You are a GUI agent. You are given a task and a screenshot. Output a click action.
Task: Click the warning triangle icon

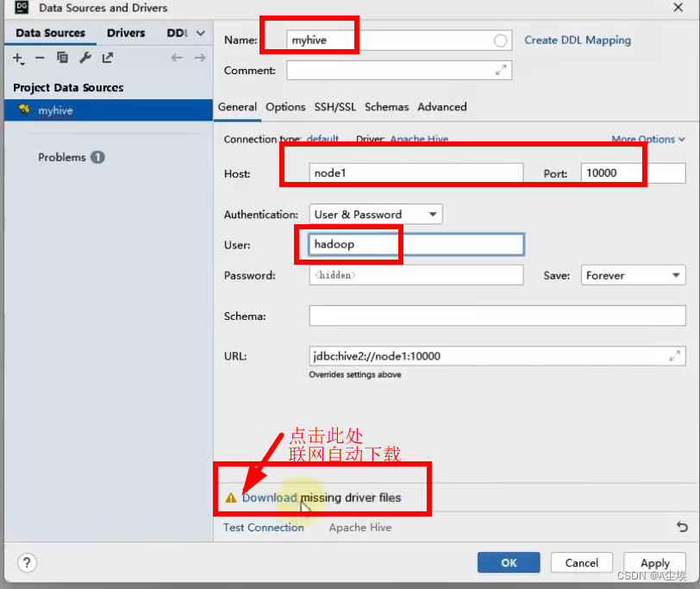231,498
